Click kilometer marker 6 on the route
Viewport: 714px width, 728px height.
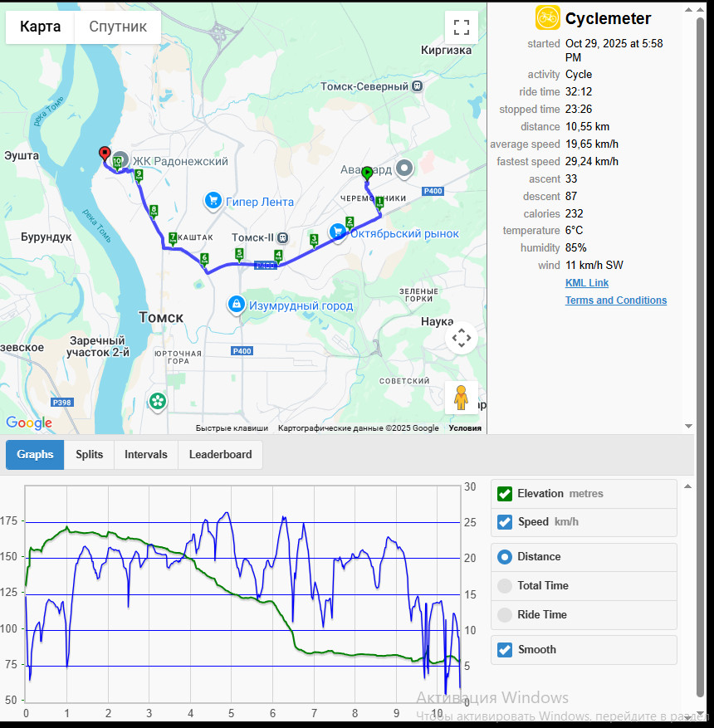204,259
